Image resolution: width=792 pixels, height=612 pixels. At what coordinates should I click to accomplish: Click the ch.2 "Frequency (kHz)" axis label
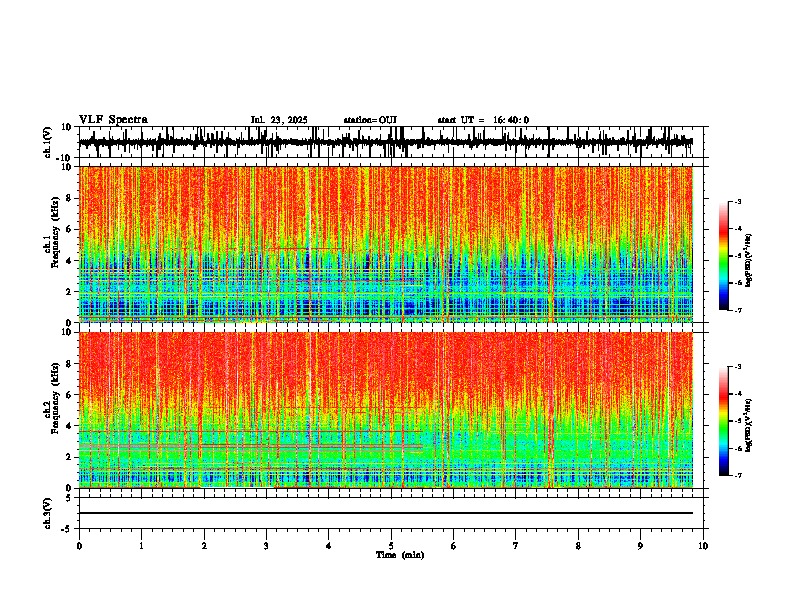(x=55, y=398)
